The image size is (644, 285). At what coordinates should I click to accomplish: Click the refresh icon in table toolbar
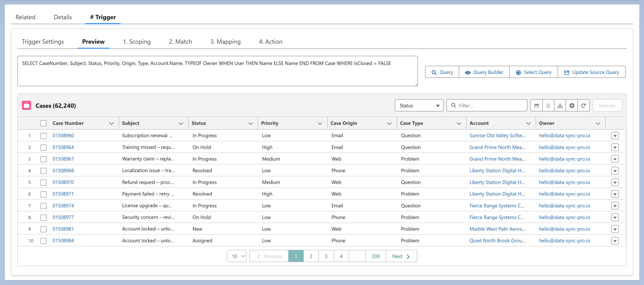(x=584, y=105)
